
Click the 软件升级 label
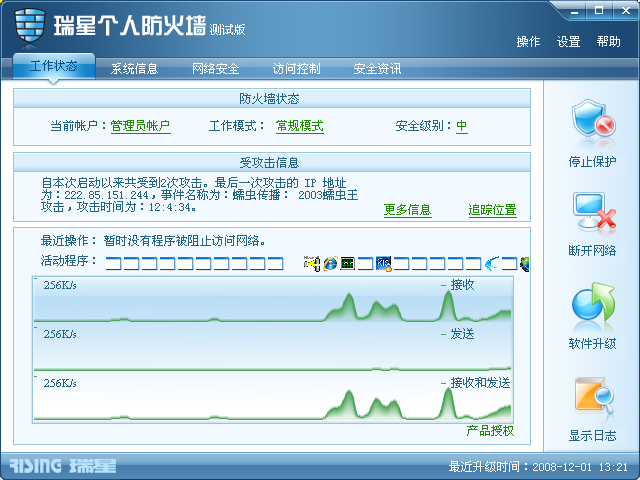[593, 344]
